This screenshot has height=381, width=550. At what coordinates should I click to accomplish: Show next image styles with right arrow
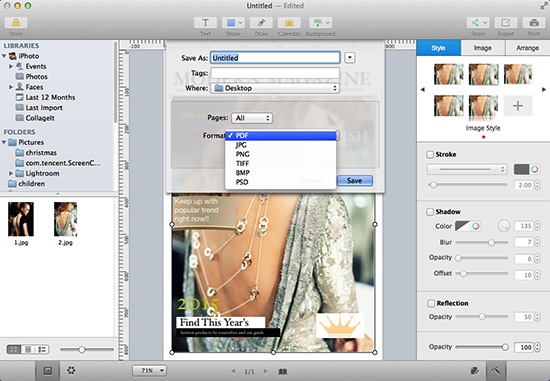(544, 89)
